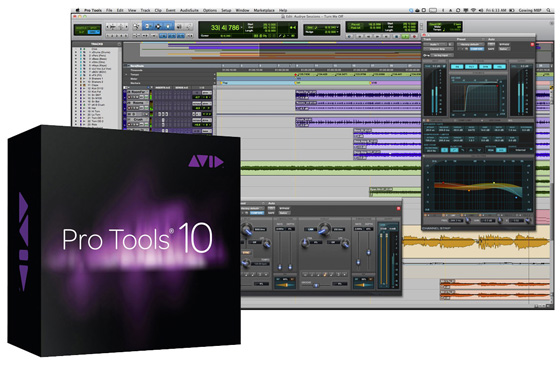Select the Zoomer tool
Screen dimensions: 560x365
[136, 26]
